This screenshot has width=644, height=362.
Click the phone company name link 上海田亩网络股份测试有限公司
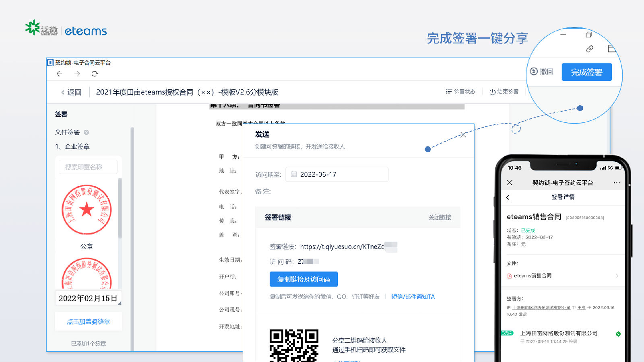tap(541, 308)
